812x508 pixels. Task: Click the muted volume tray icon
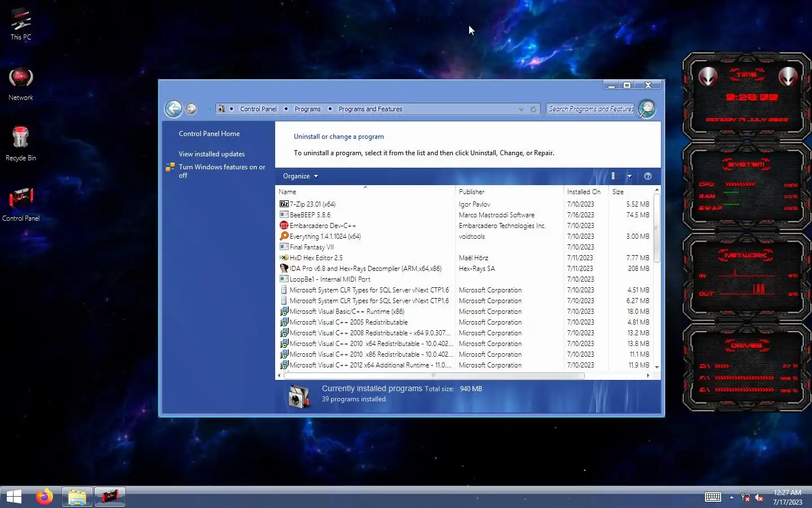pos(759,497)
